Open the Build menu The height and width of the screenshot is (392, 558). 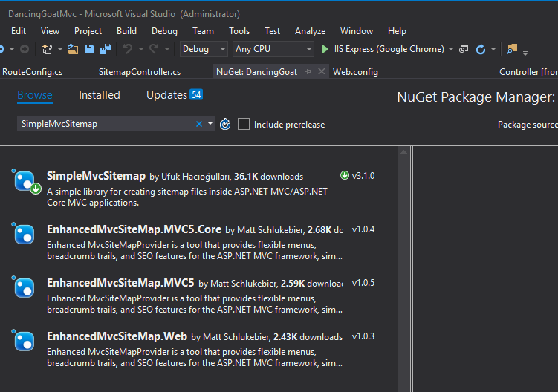pos(127,31)
